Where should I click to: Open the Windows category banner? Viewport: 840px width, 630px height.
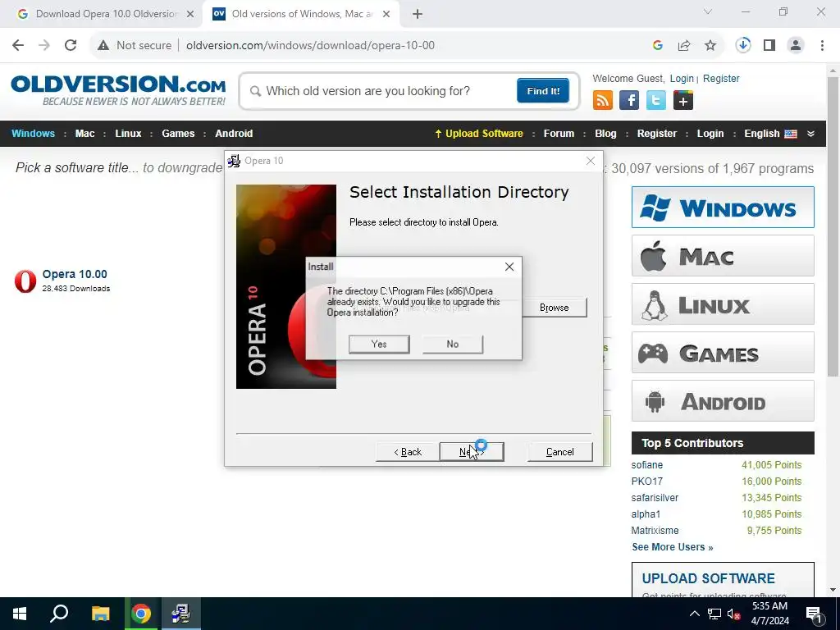[x=723, y=208]
